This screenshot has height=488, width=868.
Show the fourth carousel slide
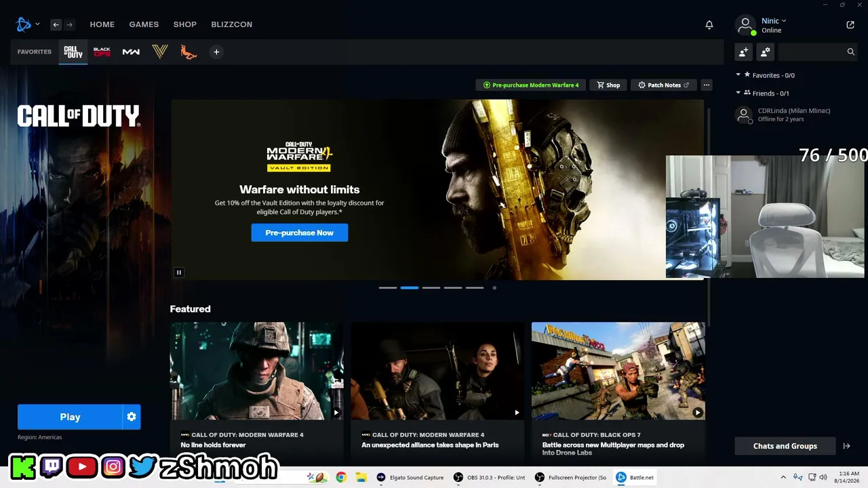[x=453, y=288]
